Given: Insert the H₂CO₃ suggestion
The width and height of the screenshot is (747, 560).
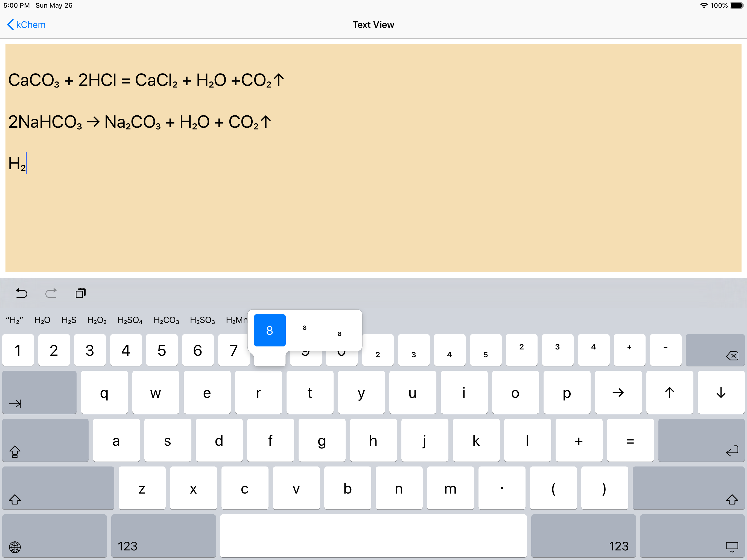Looking at the screenshot, I should point(166,320).
